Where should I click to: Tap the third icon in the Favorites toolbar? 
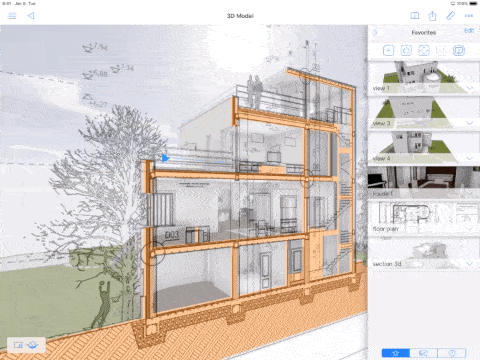tap(424, 51)
